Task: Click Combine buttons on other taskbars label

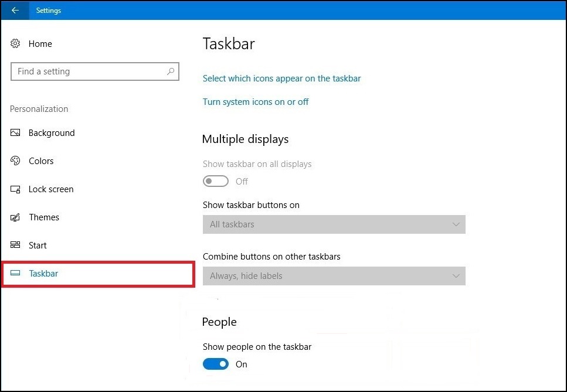Action: [271, 257]
